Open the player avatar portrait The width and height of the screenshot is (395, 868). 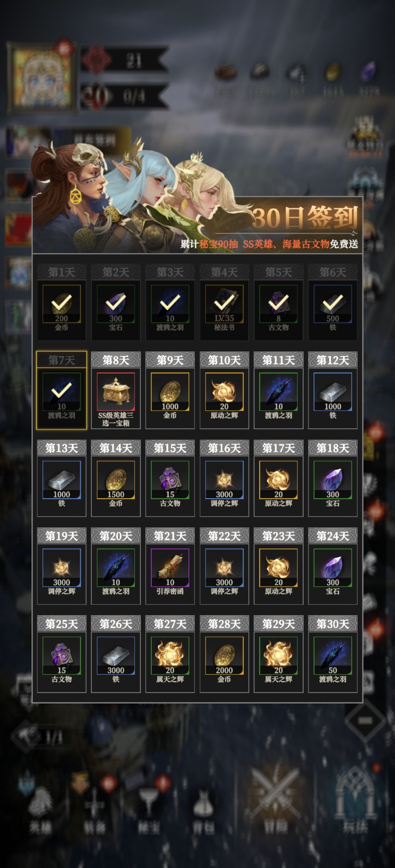point(42,78)
